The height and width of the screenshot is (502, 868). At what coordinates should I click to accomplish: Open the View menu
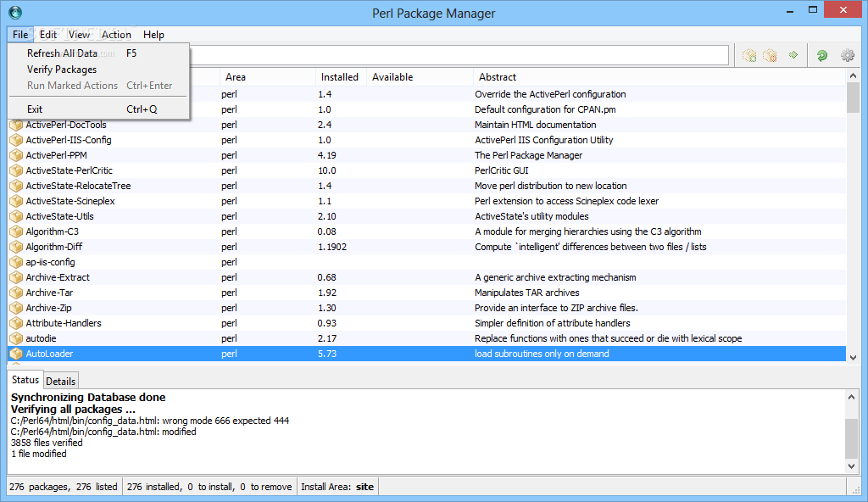coord(79,35)
